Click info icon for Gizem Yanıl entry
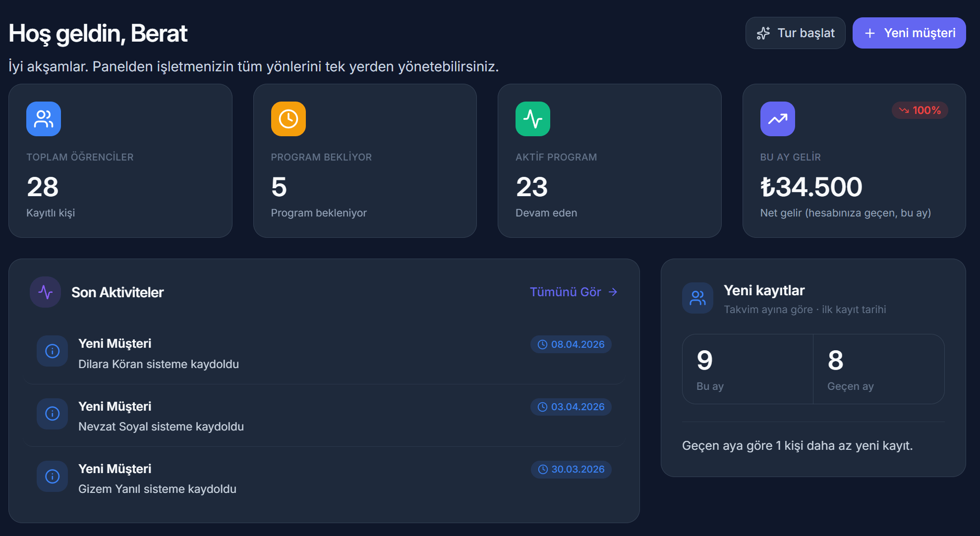This screenshot has height=536, width=980. (x=53, y=477)
